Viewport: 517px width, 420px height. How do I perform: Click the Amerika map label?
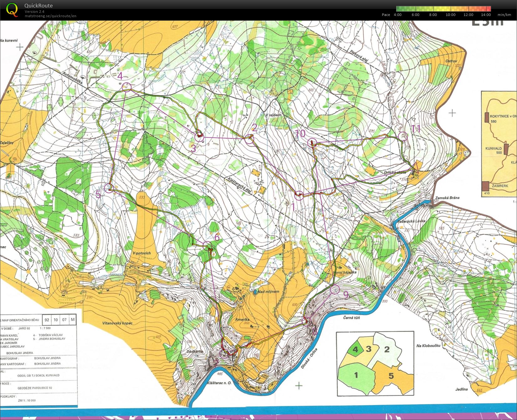pyautogui.click(x=242, y=320)
